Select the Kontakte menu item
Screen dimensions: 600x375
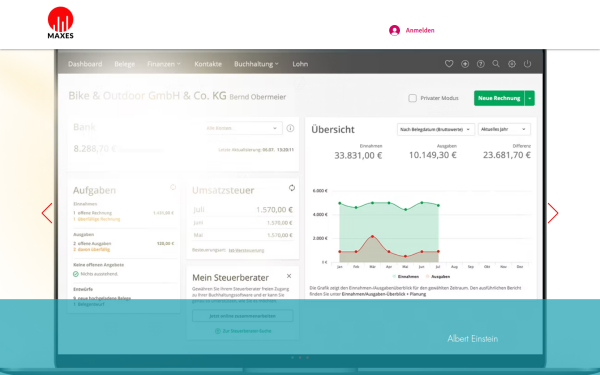click(x=208, y=64)
